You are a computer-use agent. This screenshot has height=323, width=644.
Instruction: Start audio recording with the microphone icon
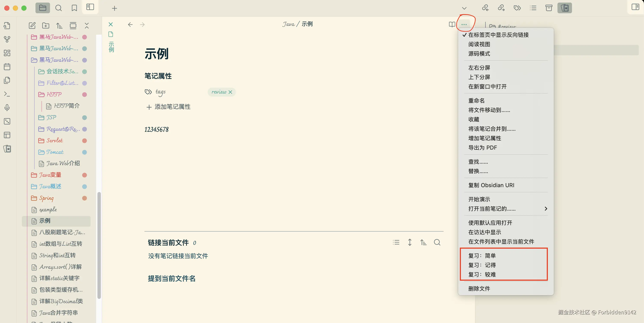click(7, 108)
